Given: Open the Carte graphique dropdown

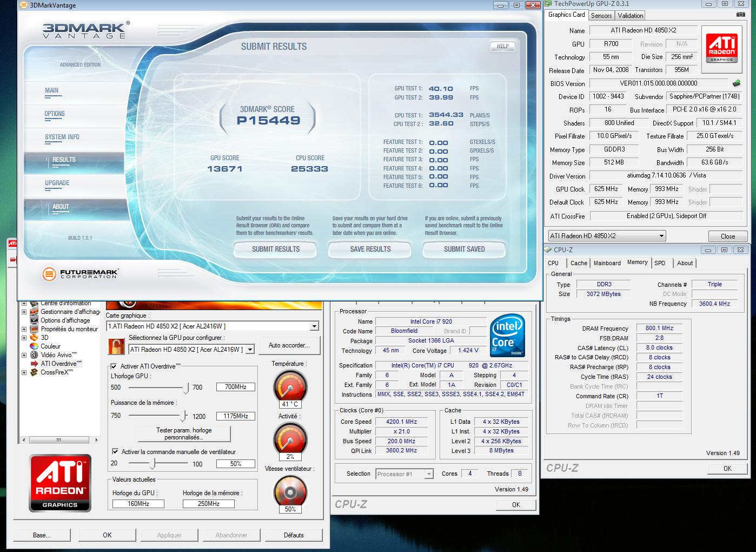Looking at the screenshot, I should point(314,326).
